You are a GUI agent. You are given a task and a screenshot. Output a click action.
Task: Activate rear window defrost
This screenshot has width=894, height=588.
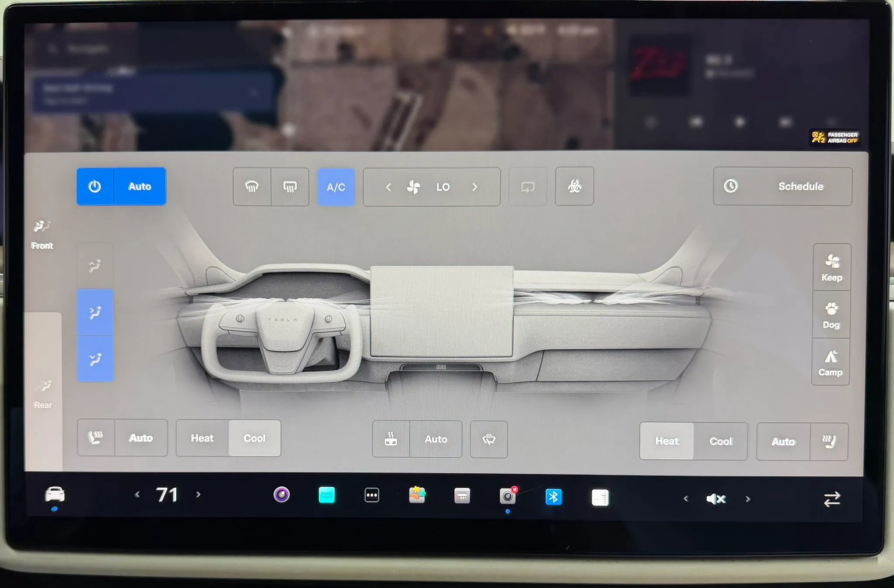click(290, 187)
